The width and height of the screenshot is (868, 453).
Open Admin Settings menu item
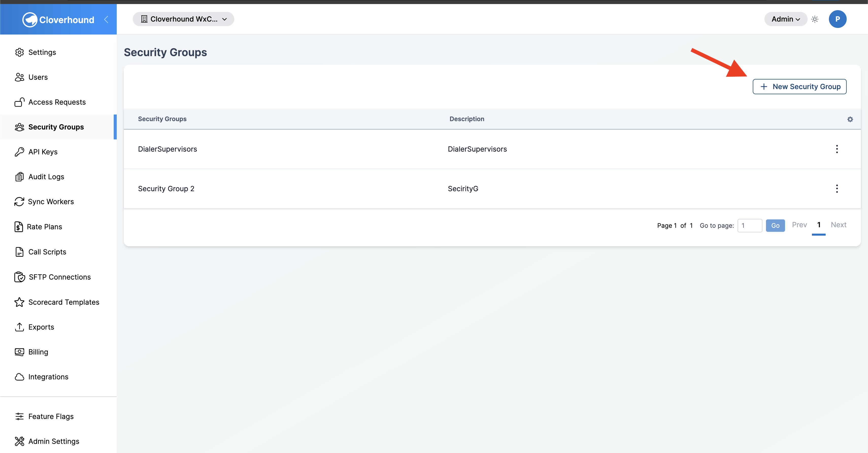(x=58, y=441)
